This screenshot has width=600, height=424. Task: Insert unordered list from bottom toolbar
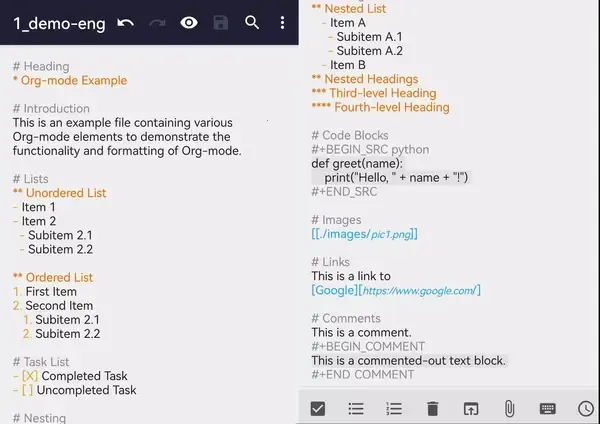[x=356, y=409]
